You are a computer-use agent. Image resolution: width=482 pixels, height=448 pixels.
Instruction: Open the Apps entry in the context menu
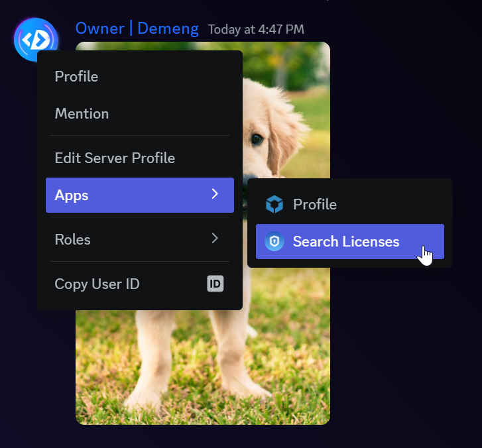coord(72,195)
